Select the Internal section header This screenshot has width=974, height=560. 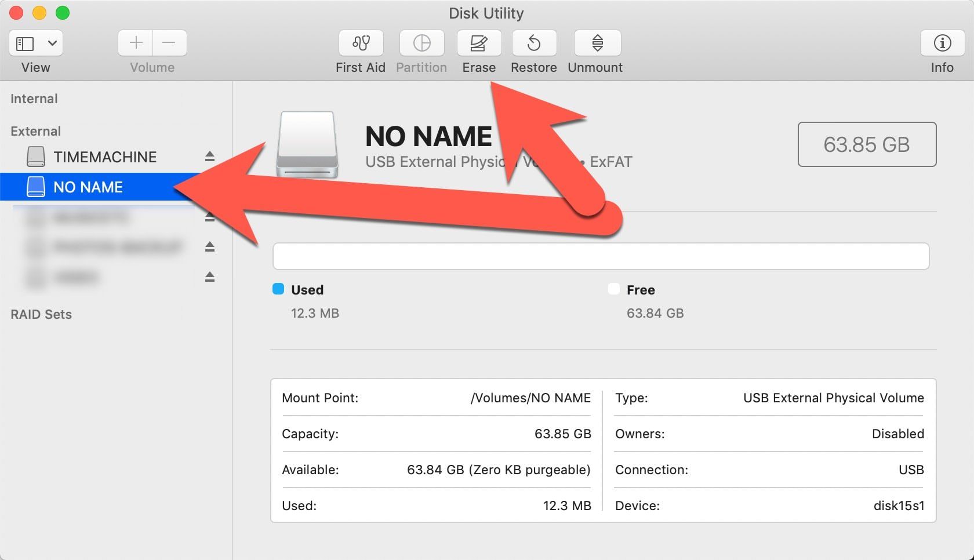pyautogui.click(x=34, y=99)
